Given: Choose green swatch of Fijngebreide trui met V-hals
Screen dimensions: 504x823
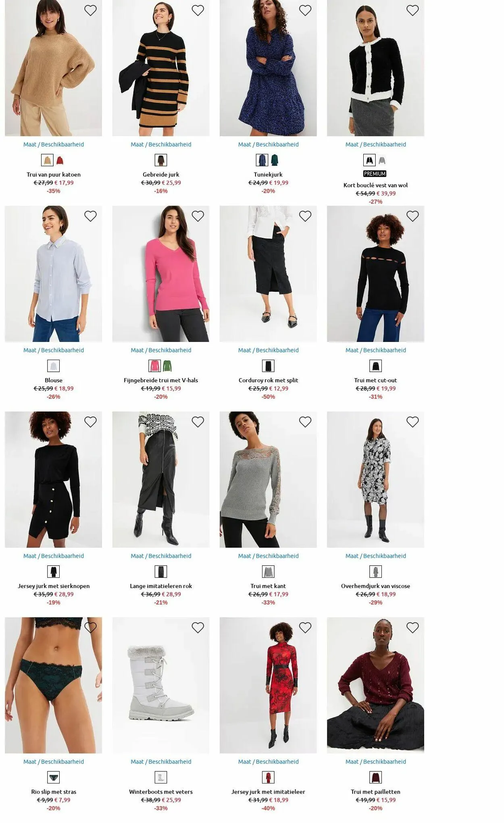Looking at the screenshot, I should coord(167,366).
